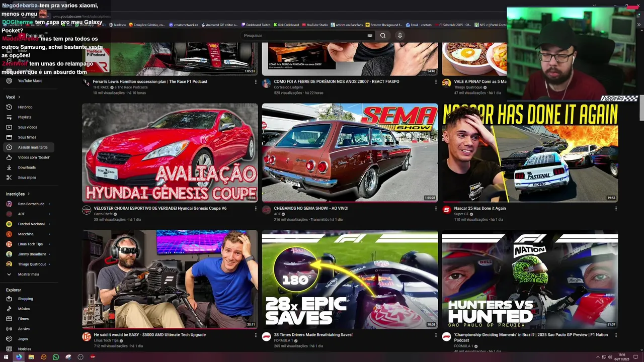The image size is (644, 362).
Task: Open Playlists in the sidebar
Action: (25, 117)
